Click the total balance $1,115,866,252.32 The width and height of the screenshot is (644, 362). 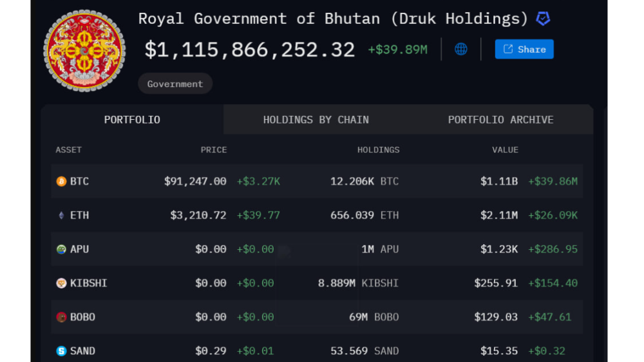click(x=249, y=50)
